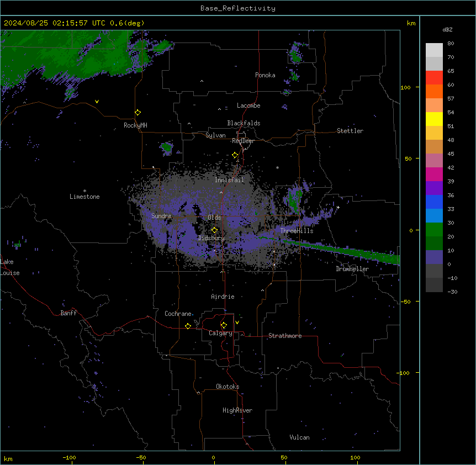The image size is (476, 465).
Task: Click the Innisfail city label
Action: (230, 180)
